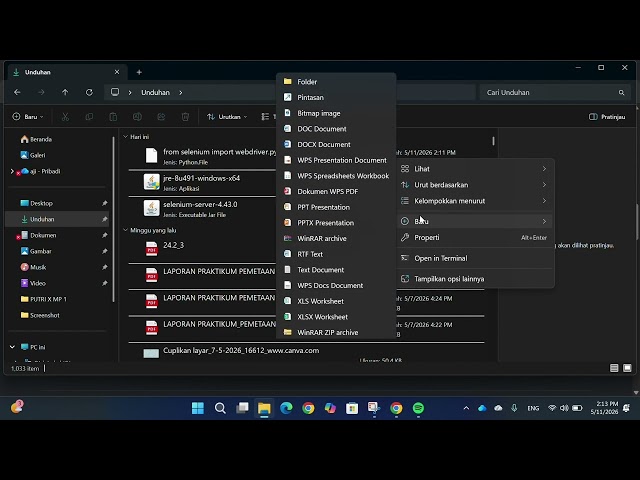Select Tampilkan opsi lainnya
Screen dimensions: 640x480
(x=475, y=279)
